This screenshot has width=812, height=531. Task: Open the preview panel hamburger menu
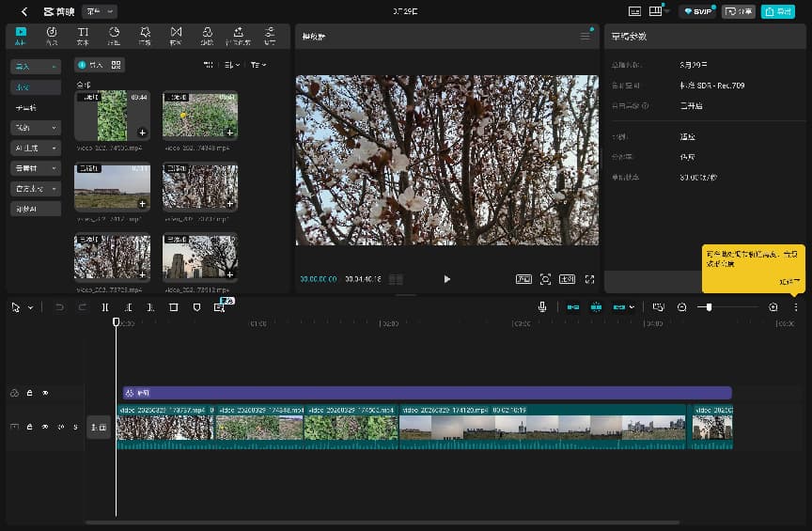click(x=586, y=36)
